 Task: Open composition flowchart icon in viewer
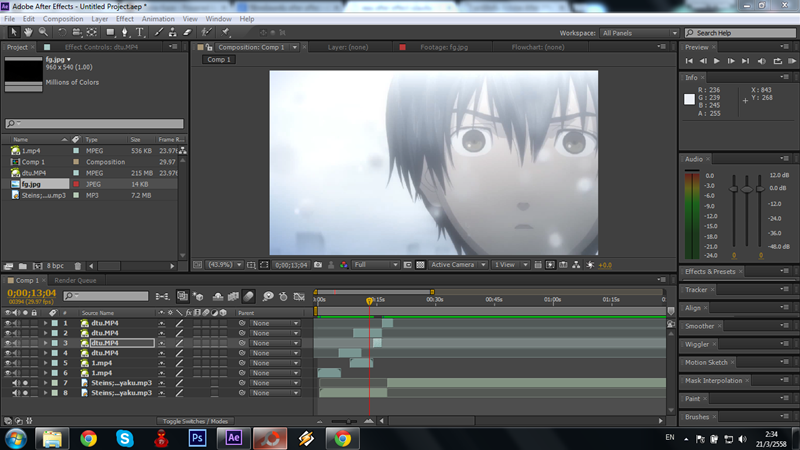[x=576, y=265]
